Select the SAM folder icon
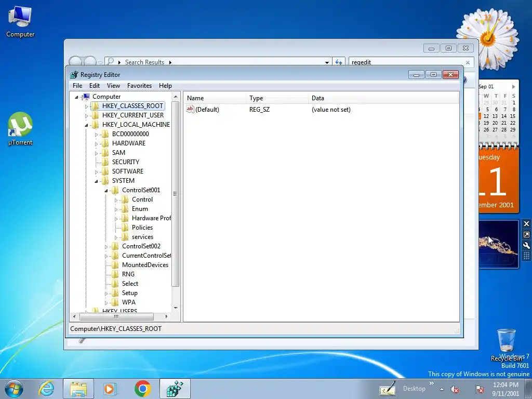Screen dimensions: 532x399 (x=105, y=153)
